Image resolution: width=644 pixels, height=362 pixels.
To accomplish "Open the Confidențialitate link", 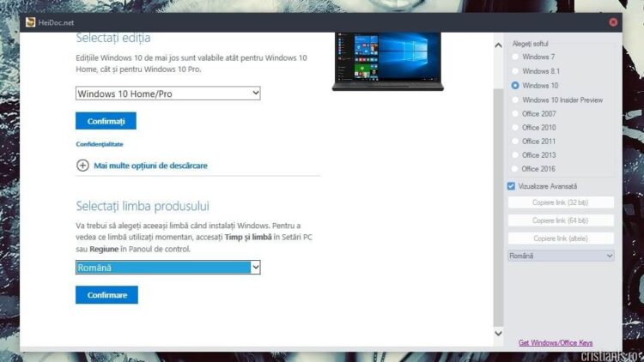I will 99,144.
